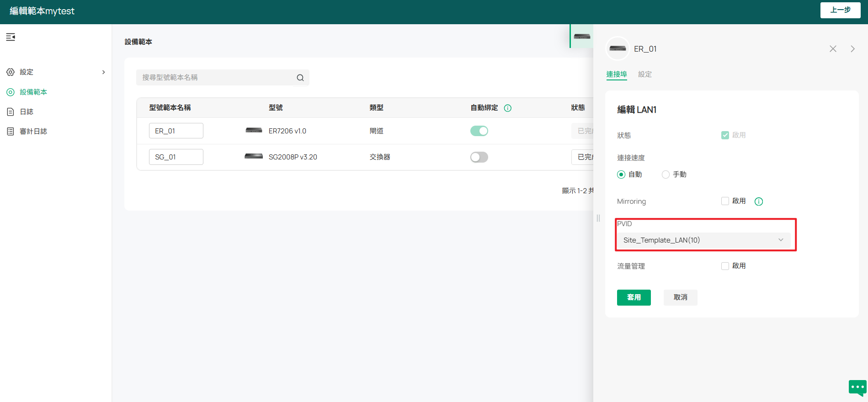Select the manual link speed radio
868x402 pixels.
point(666,175)
